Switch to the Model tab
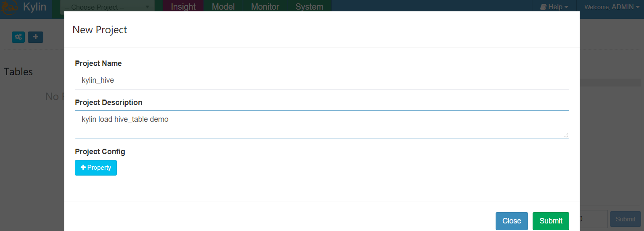The image size is (644, 231). (x=223, y=7)
